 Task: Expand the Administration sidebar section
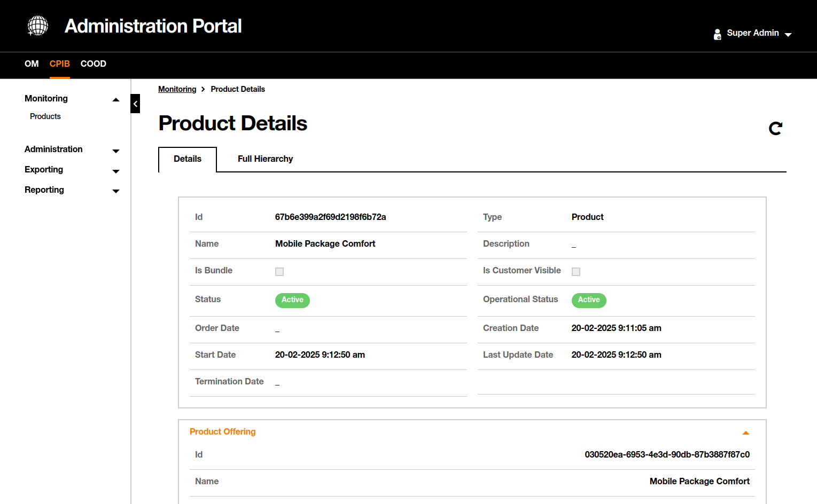[x=116, y=151]
